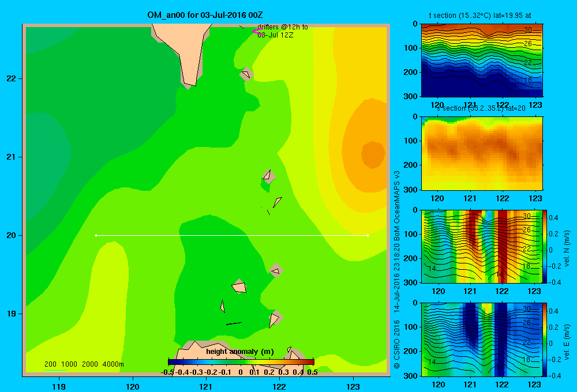Click the '0.5' tick at the colorbar's right end
Screen dimensions: 577x392
(312, 372)
